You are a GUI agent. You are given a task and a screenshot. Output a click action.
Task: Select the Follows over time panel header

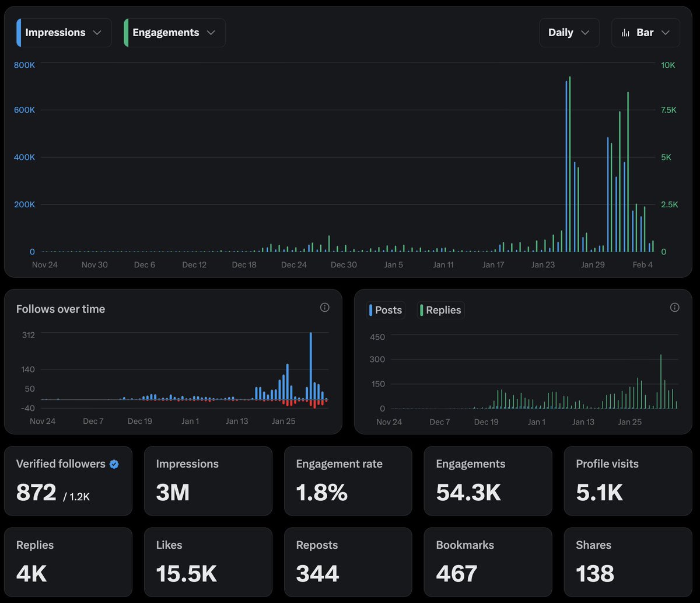pos(60,309)
